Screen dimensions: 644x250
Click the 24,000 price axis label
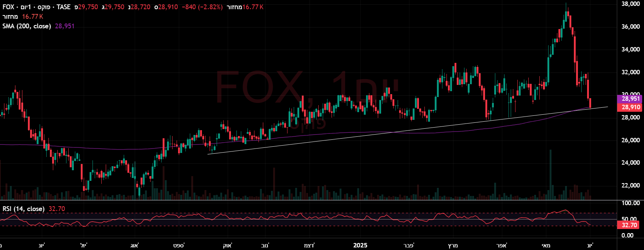630,163
